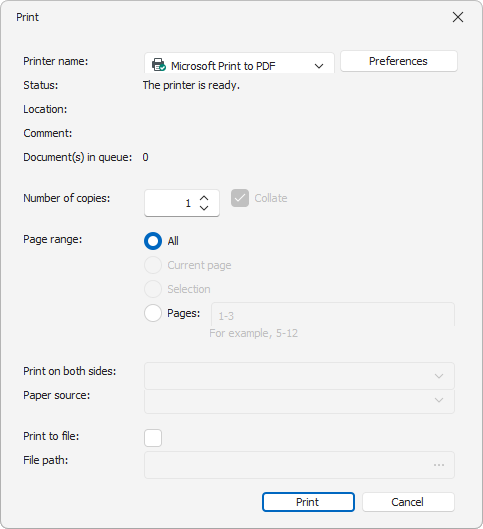Click the Pages range input field
Image resolution: width=483 pixels, height=529 pixels.
[x=333, y=315]
